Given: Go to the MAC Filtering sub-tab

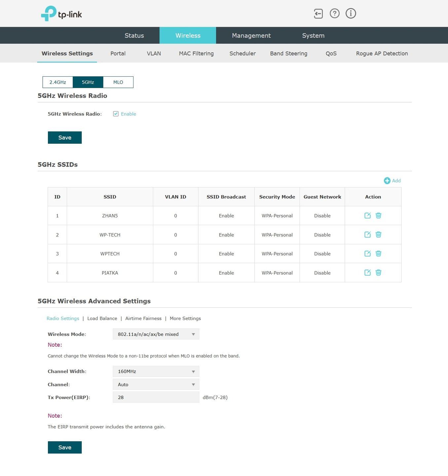Looking at the screenshot, I should click(196, 54).
